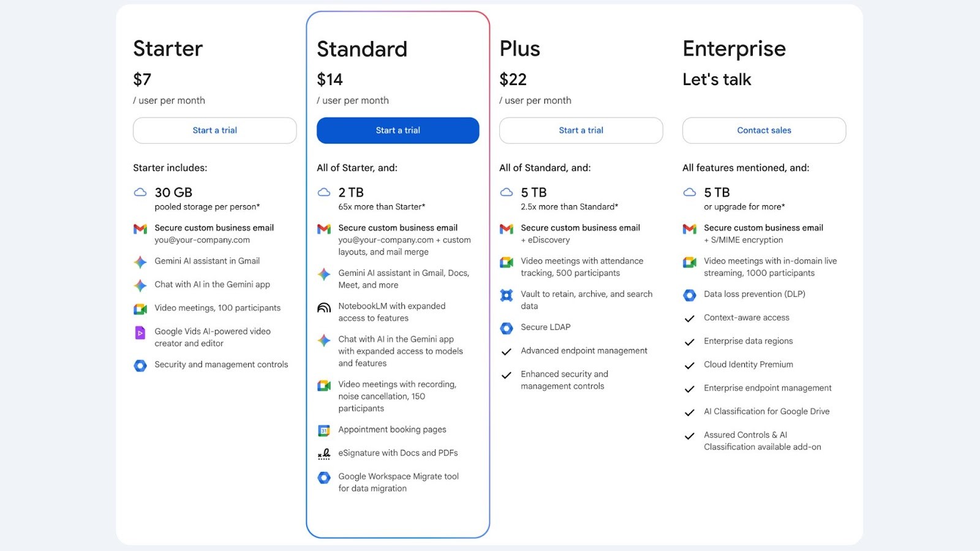Click Start a trial under Standard plan
This screenshot has width=980, height=551.
[398, 130]
